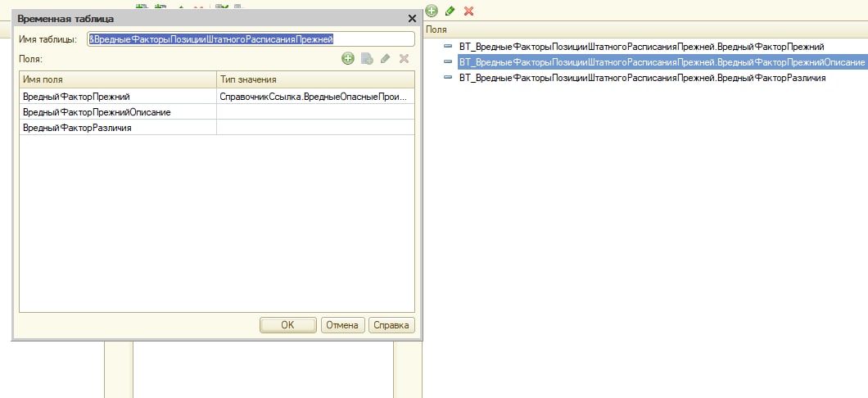Screen dimensions: 868x398
Task: Click the СправочникСсылка.ВредныеОпасныеПрои… type cell
Action: (315, 97)
